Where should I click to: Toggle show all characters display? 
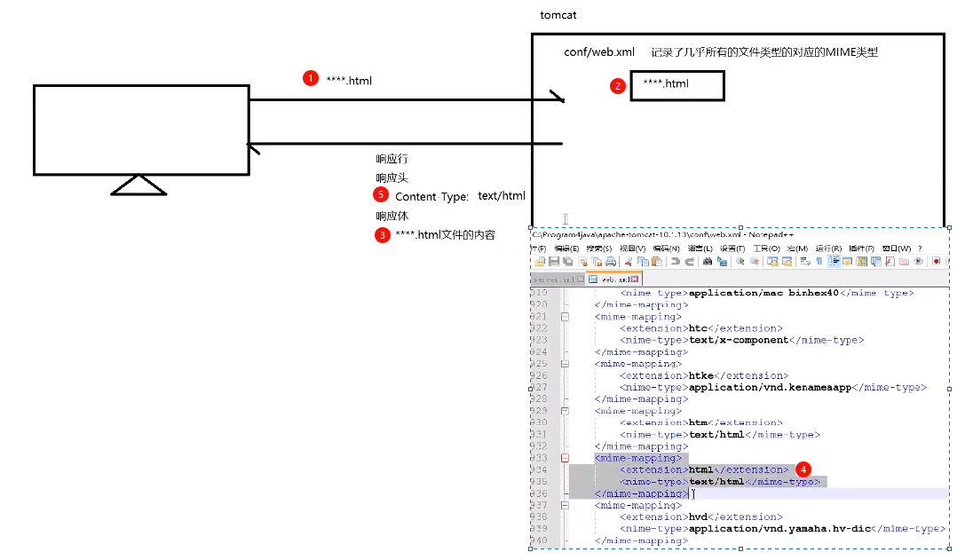[x=819, y=260]
